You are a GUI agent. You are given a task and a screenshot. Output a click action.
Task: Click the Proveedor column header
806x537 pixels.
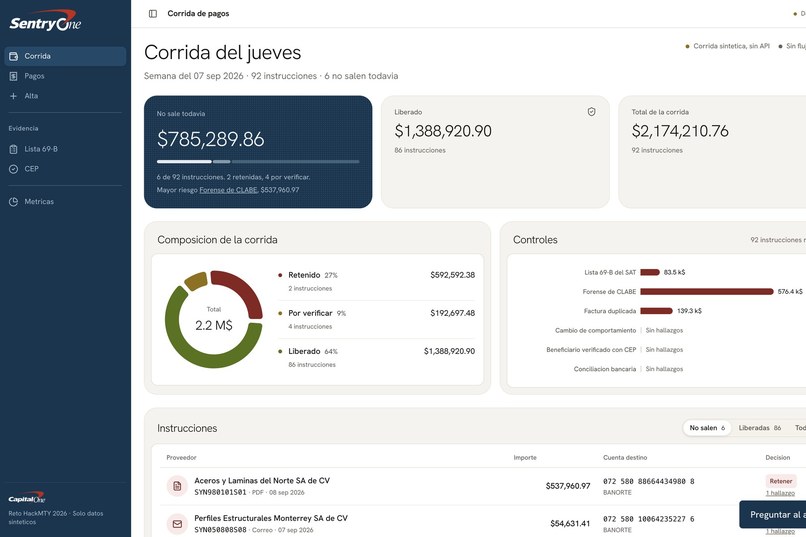click(181, 457)
